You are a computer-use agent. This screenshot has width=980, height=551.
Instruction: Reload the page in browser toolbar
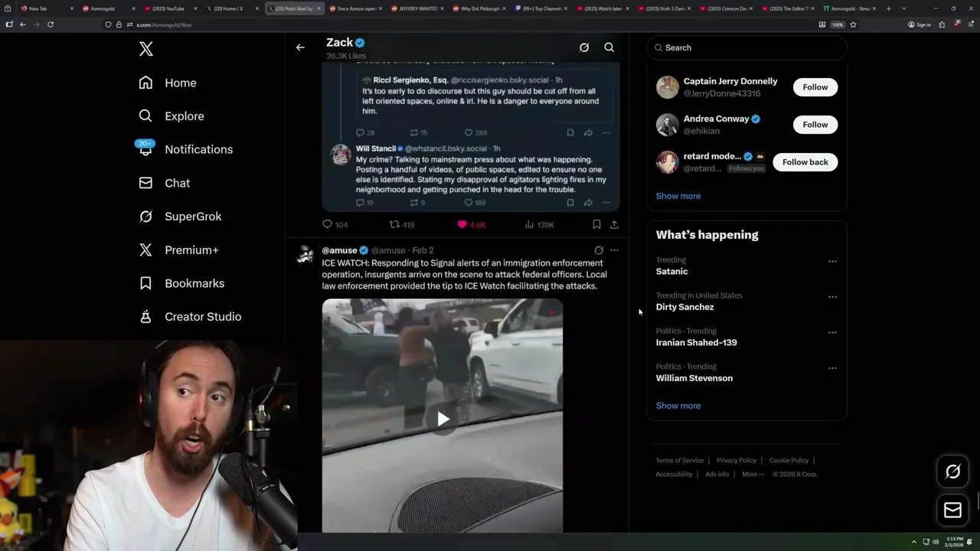[51, 24]
